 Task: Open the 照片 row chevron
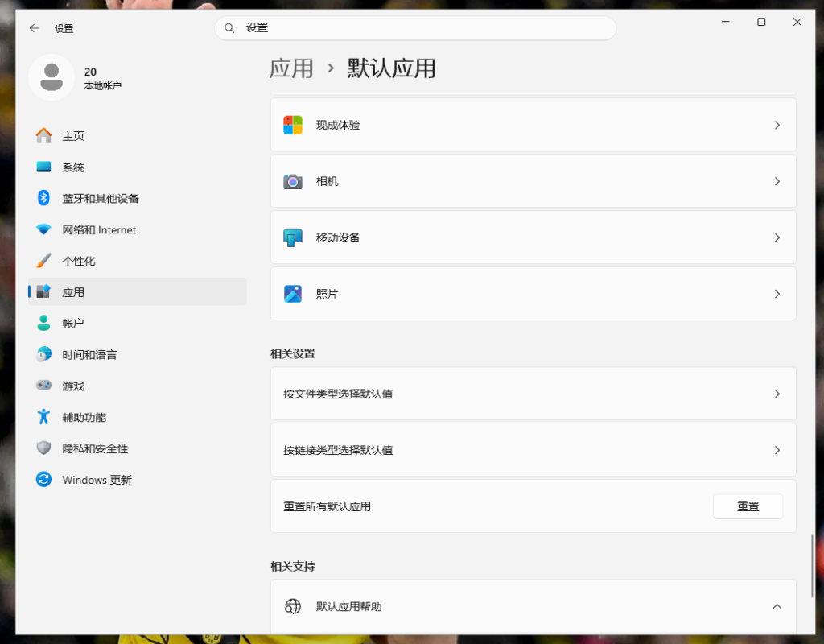777,294
